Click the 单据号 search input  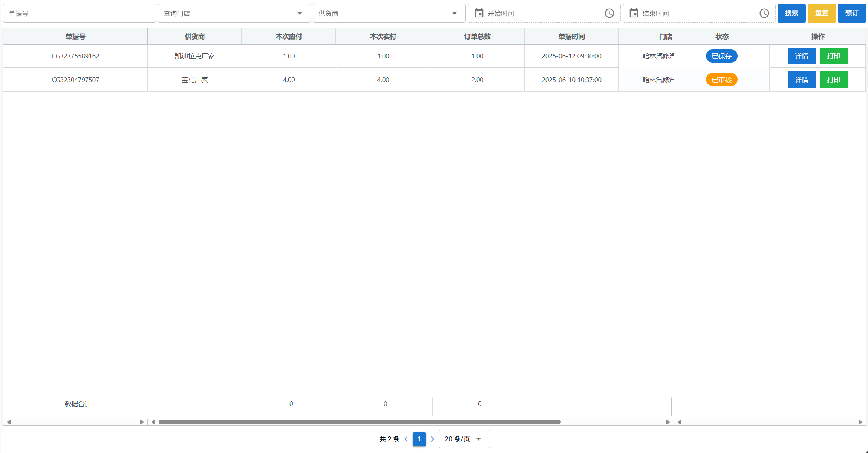pyautogui.click(x=80, y=13)
